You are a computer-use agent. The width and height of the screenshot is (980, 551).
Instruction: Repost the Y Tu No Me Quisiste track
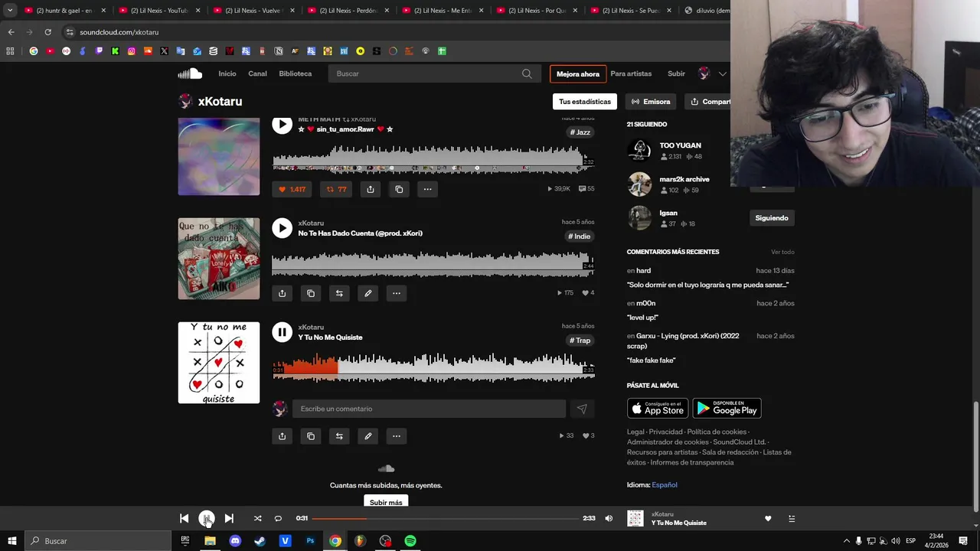click(x=339, y=436)
